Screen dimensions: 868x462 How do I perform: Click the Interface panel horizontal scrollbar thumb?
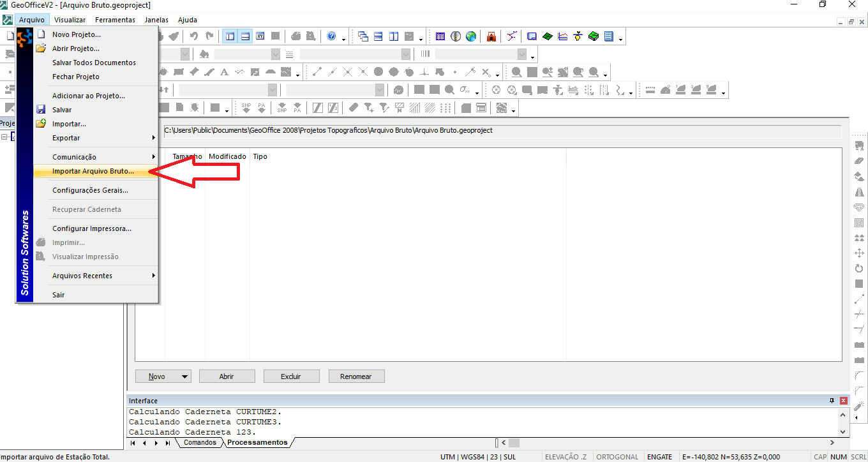pos(514,442)
